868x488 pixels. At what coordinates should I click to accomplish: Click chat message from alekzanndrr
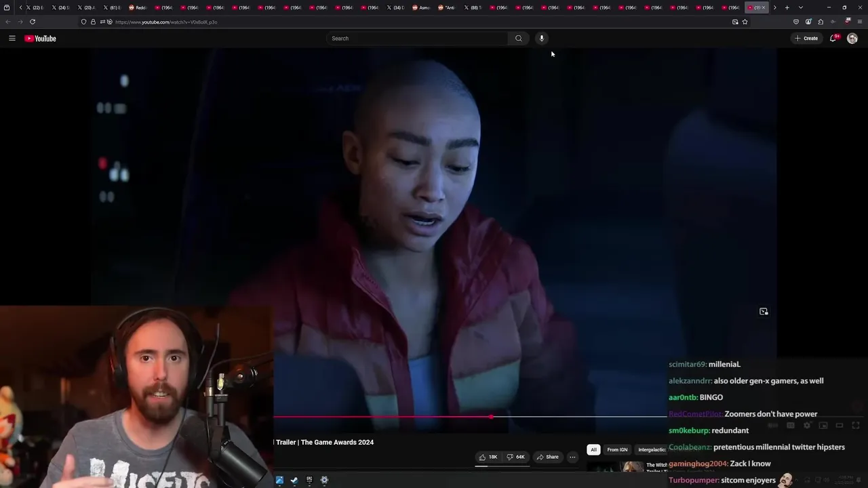click(746, 381)
